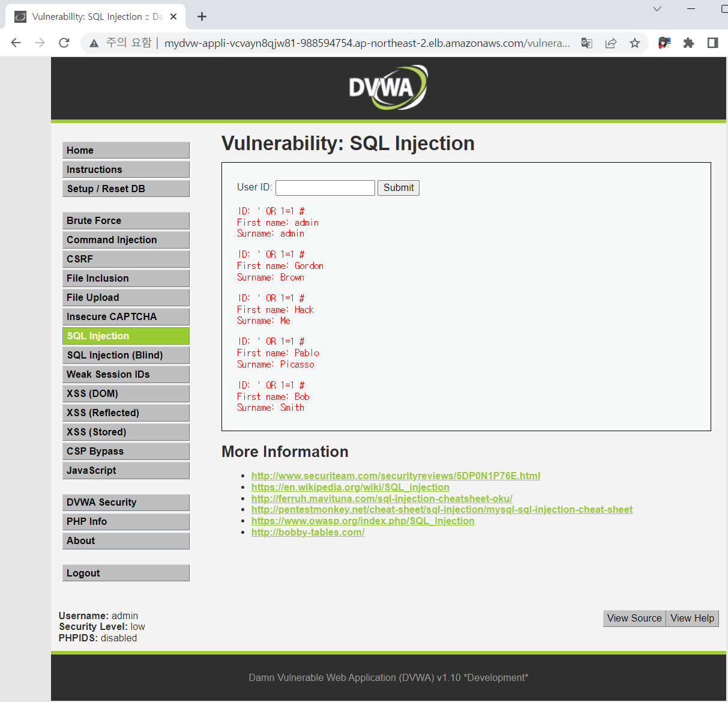Click the 'First name: Hack' result text
The height and width of the screenshot is (702, 728).
(275, 310)
